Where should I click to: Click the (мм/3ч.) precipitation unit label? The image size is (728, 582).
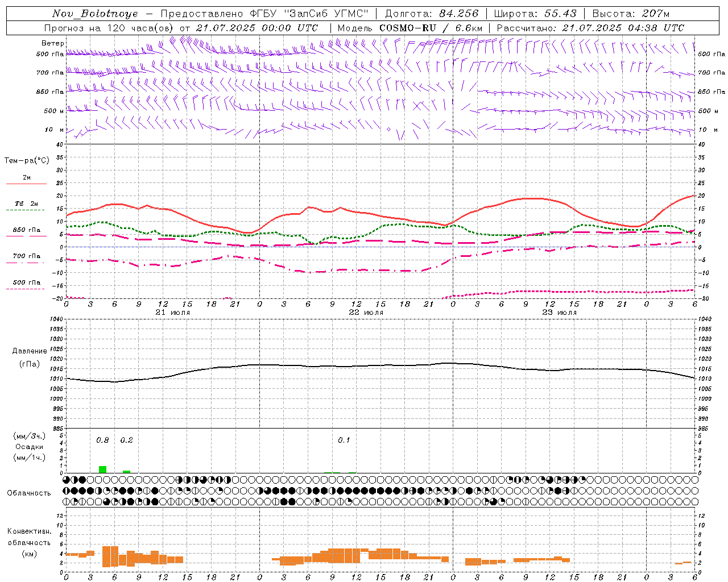point(30,436)
